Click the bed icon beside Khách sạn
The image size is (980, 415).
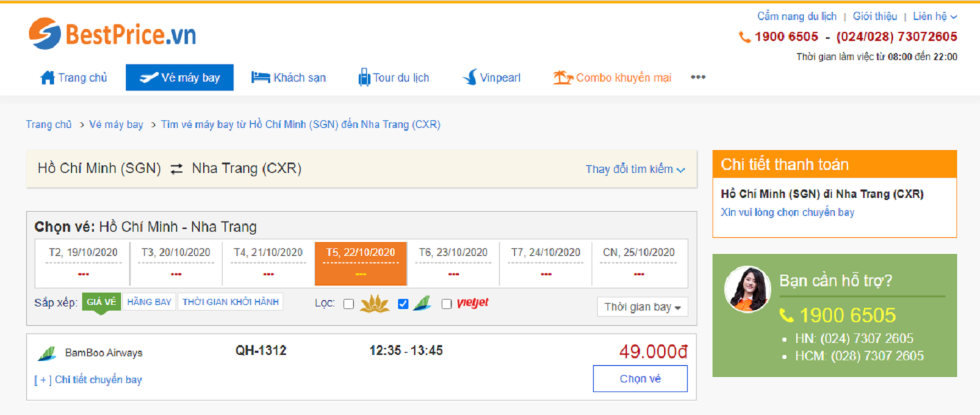(261, 77)
